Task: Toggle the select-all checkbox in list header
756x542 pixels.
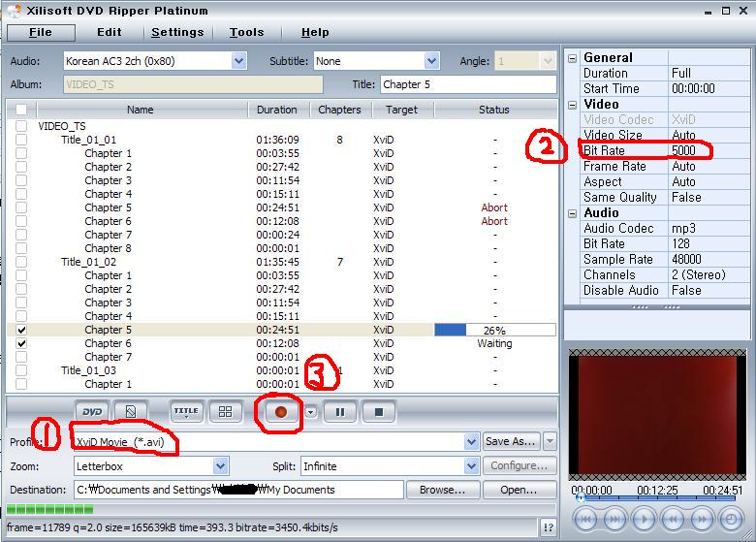Action: pyautogui.click(x=21, y=110)
